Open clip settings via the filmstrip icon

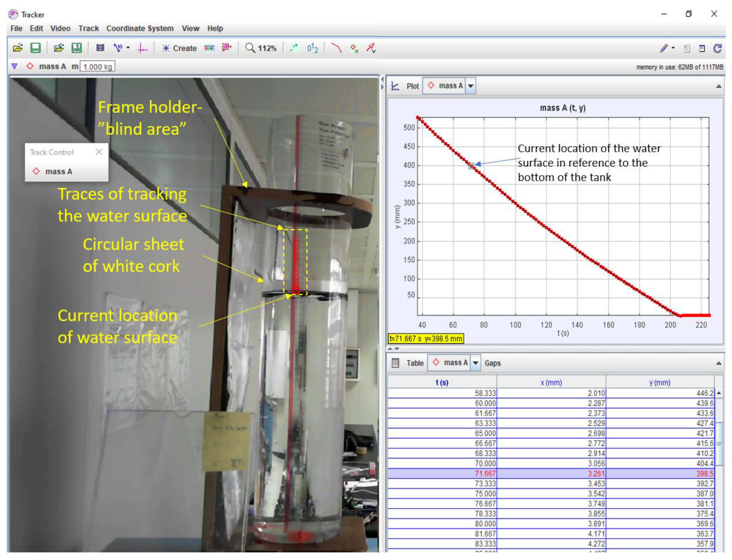(100, 48)
